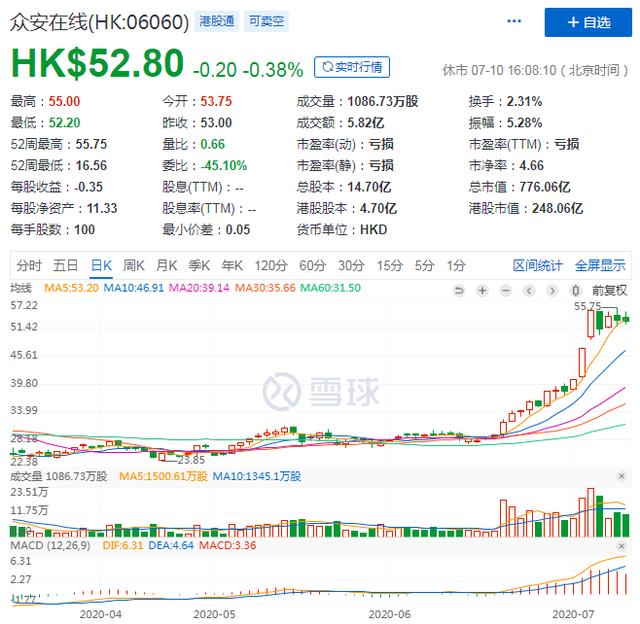
Task: Switch to the 分时 chart tab
Action: coord(29,266)
